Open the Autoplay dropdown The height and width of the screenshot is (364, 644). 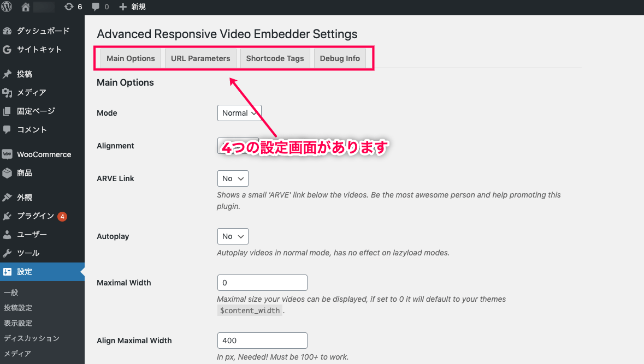pos(233,236)
